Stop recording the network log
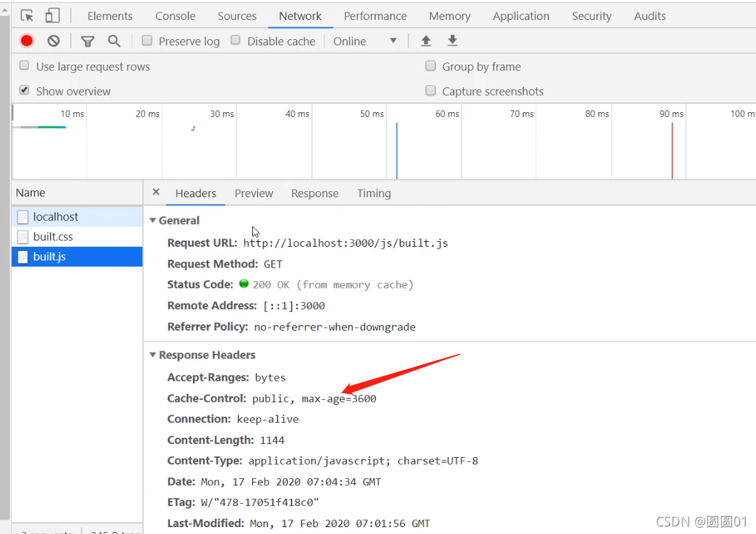 click(27, 41)
